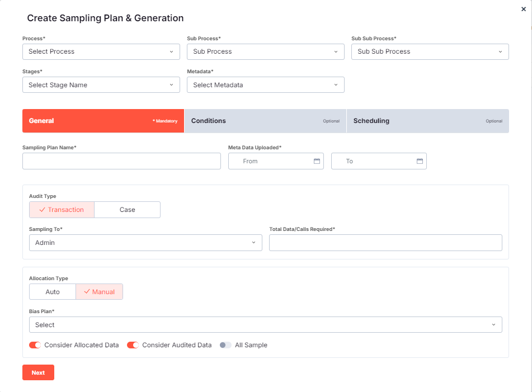Image resolution: width=532 pixels, height=392 pixels.
Task: Switch to the Conditions tab
Action: point(266,121)
